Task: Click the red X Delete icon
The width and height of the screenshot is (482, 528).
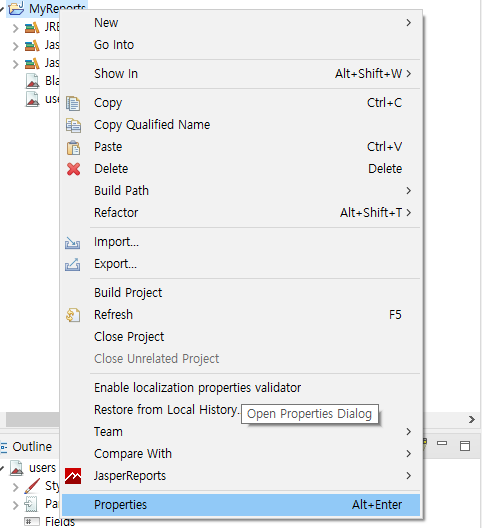Action: coord(73,169)
